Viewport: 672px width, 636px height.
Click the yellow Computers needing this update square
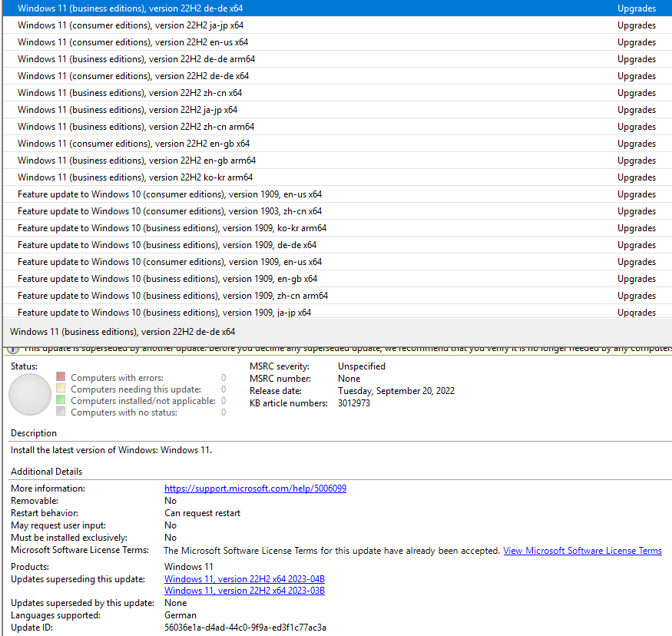[61, 389]
